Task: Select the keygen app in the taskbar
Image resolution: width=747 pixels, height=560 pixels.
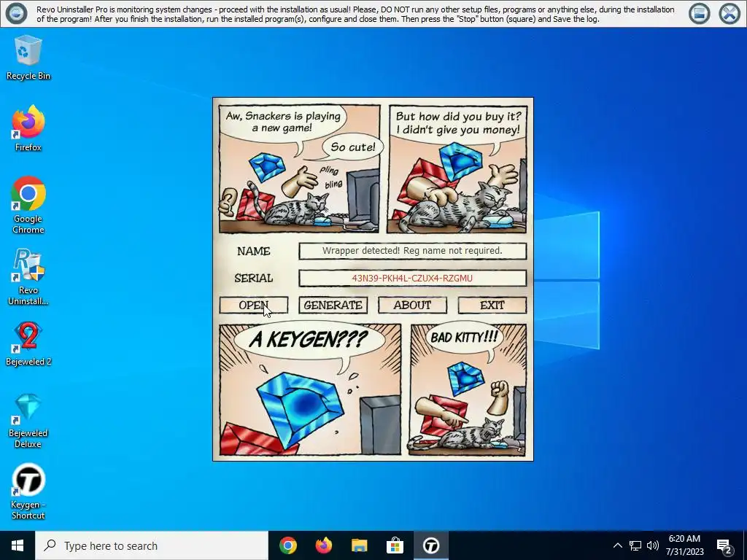Action: point(431,545)
